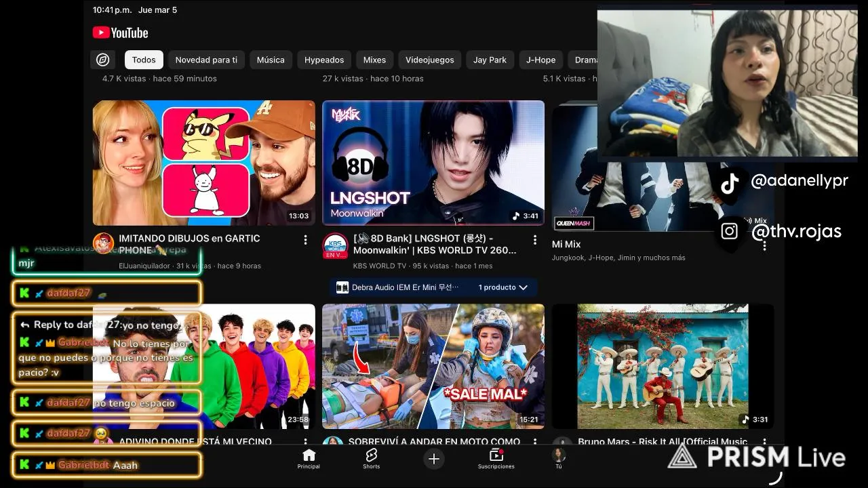
Task: Open ElJuaniquilador channel avatar
Action: (x=104, y=243)
